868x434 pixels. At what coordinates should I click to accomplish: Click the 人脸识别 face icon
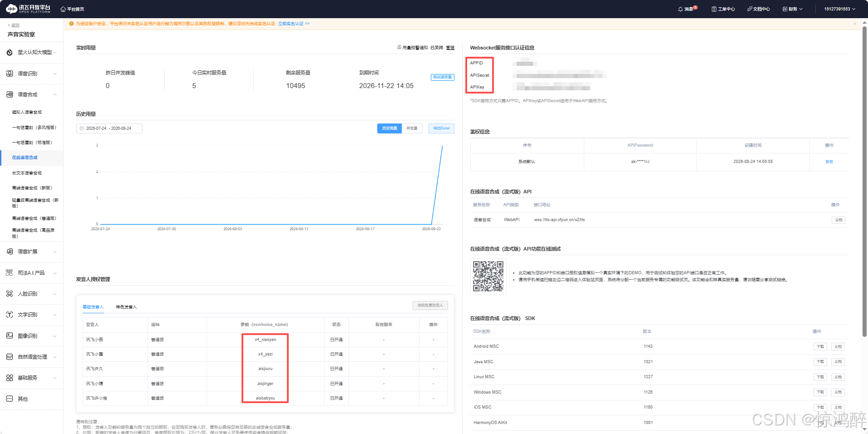click(x=10, y=294)
